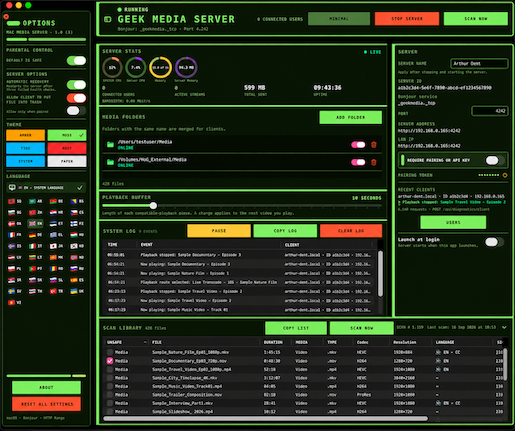
Task: Click the Copy Log button
Action: (285, 231)
